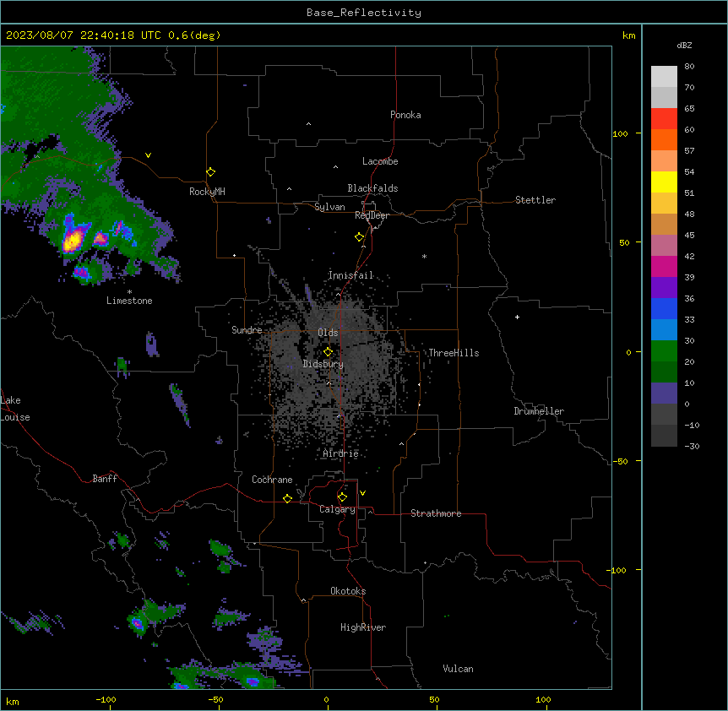Click the white plus marker north of Drumheller
Image resolution: width=728 pixels, height=711 pixels.
pyautogui.click(x=517, y=317)
